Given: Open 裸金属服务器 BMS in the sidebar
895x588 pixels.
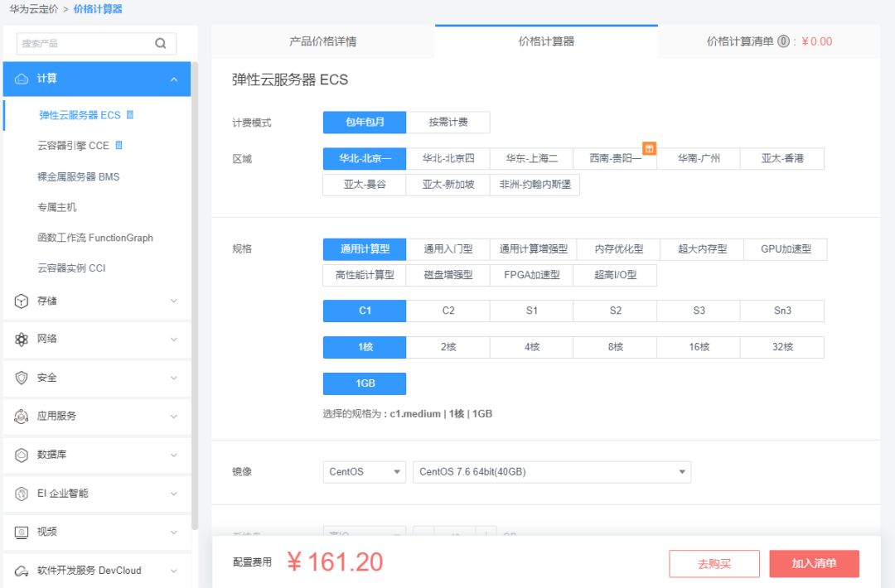Looking at the screenshot, I should (78, 176).
